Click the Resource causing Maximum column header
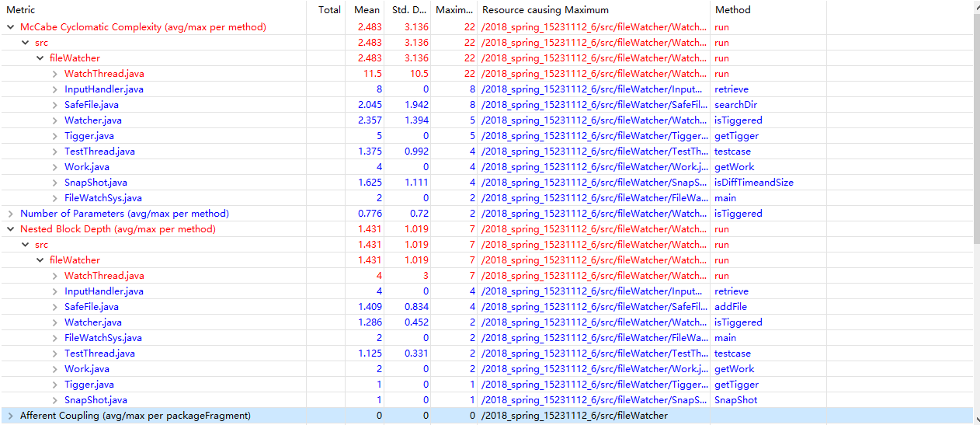Viewport: 980px width, 425px height. (594, 10)
